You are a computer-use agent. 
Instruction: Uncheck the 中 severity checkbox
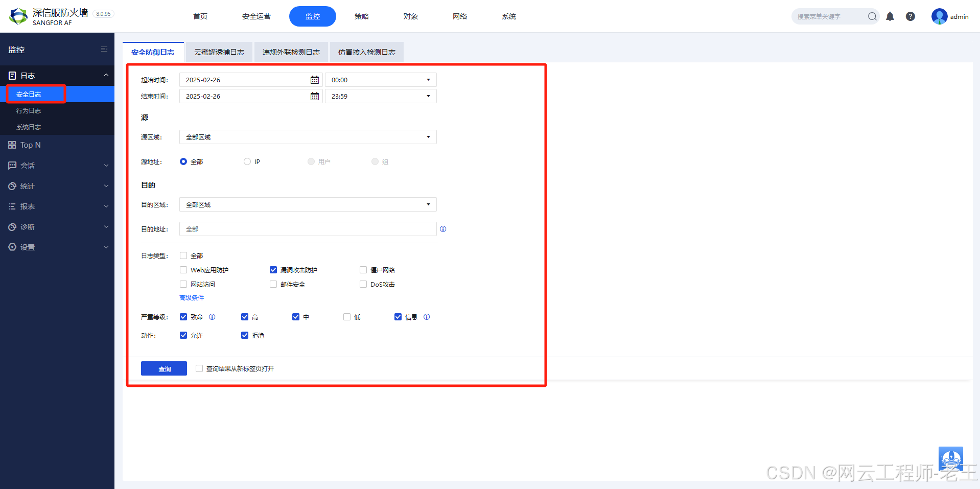coord(296,317)
